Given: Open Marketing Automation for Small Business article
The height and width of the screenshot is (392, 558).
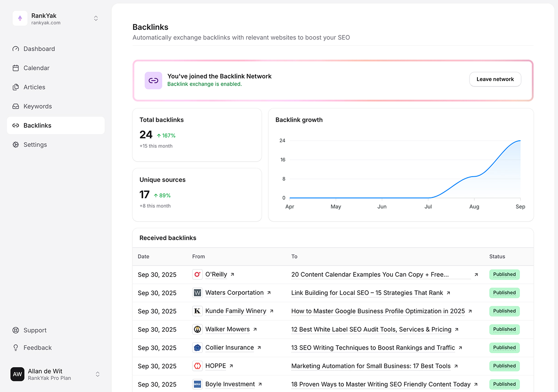Looking at the screenshot, I should pos(371,366).
